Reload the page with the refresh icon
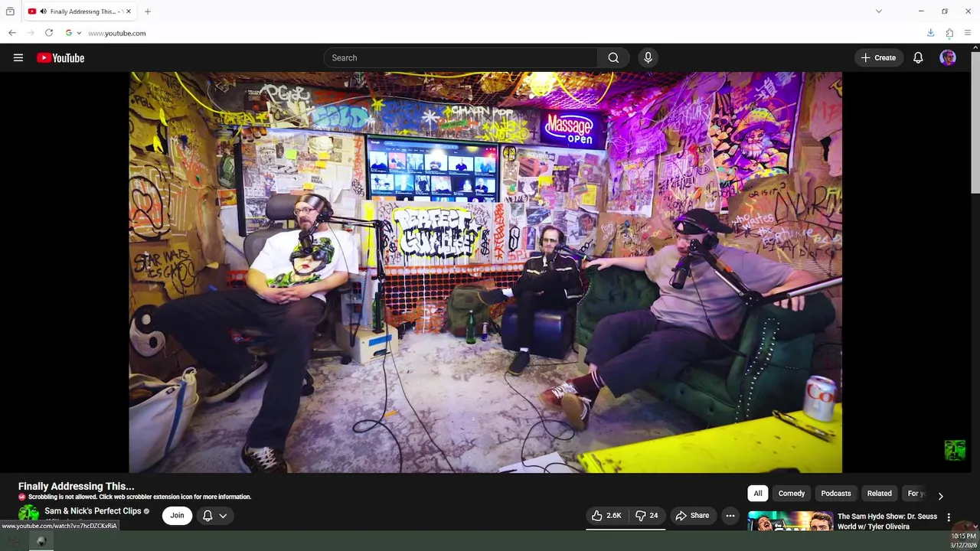This screenshot has height=551, width=980. [x=49, y=33]
